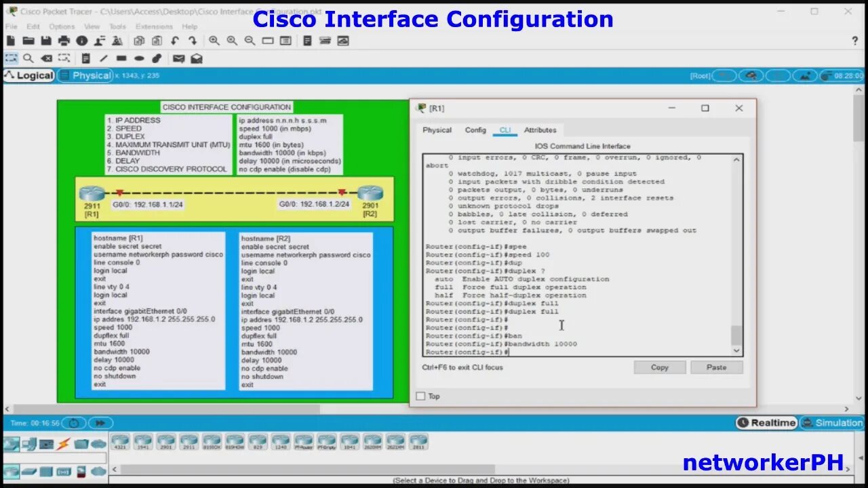Click the Paste button below CLI
Screen dimensions: 868x488
click(x=717, y=367)
